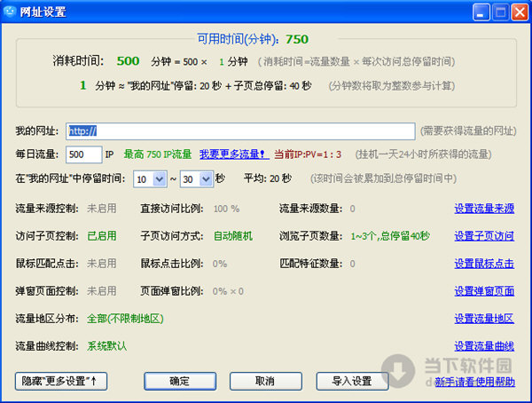Screen dimensions: 532x403
Task: Maximize the 网址设置 window
Action: pos(498,12)
